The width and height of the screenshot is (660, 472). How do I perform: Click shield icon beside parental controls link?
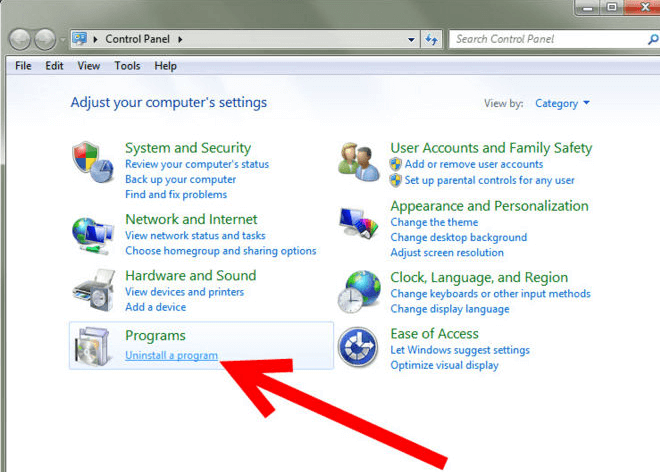coord(395,180)
